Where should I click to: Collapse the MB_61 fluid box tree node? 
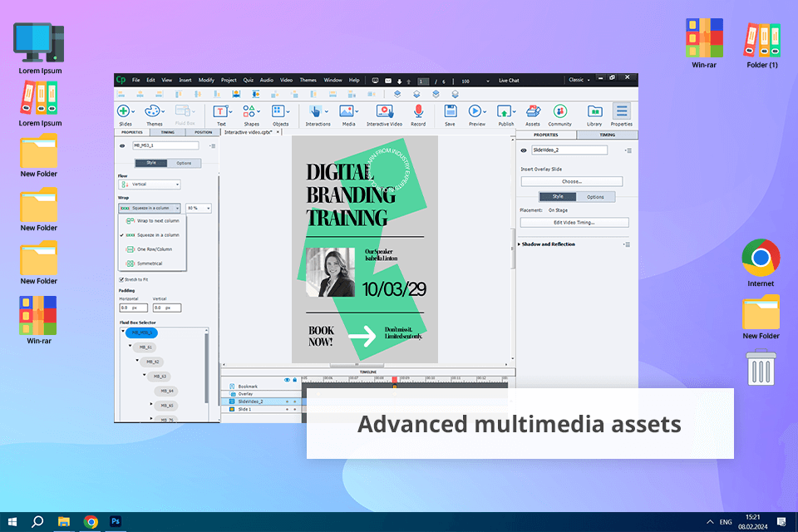[131, 346]
